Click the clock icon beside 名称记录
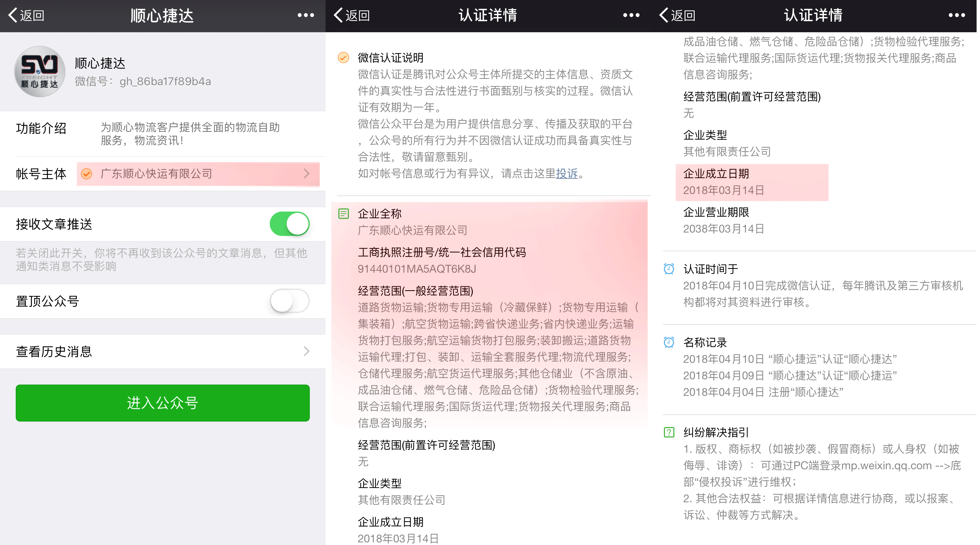Viewport: 980px width, 545px height. click(x=669, y=343)
